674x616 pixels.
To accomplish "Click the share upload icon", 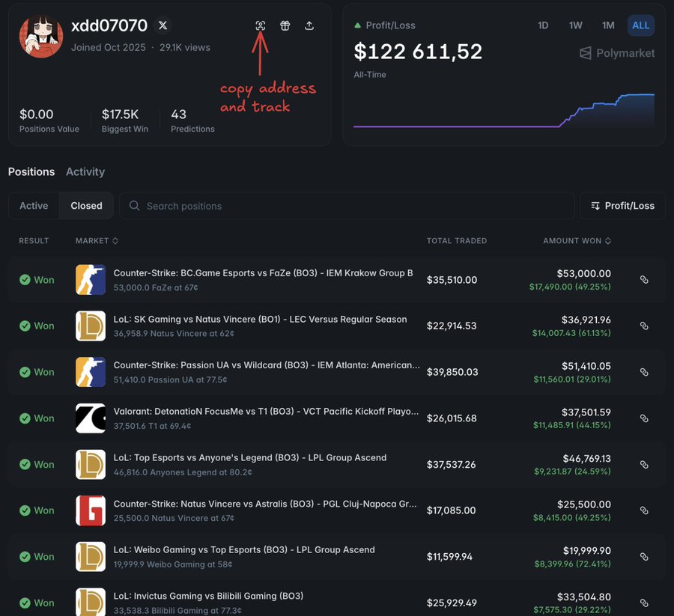I will [309, 25].
